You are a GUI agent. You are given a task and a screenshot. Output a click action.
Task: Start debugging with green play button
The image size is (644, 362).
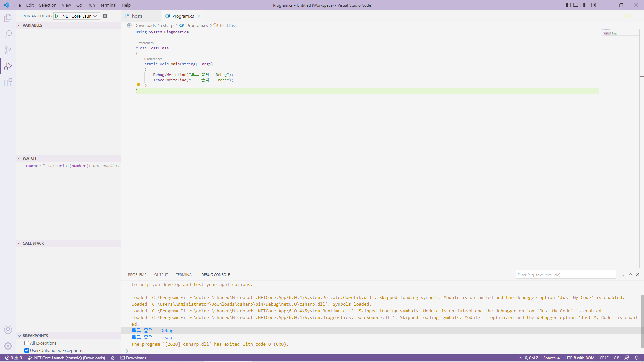pos(57,16)
